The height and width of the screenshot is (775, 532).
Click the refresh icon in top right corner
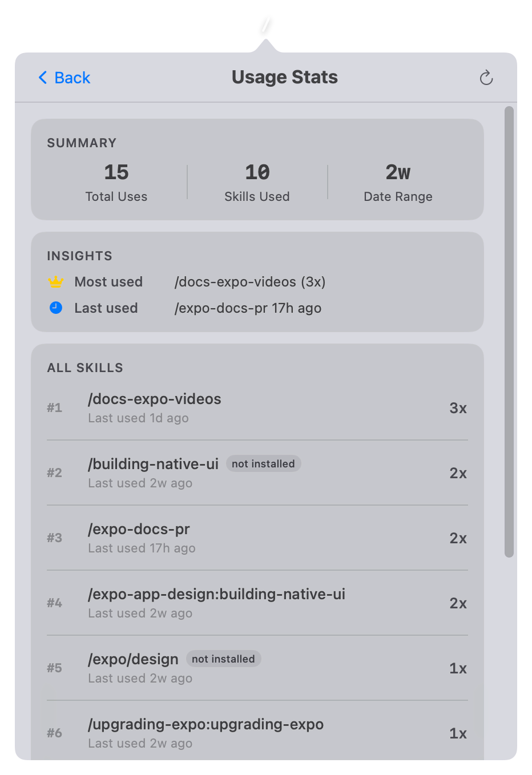pos(486,77)
